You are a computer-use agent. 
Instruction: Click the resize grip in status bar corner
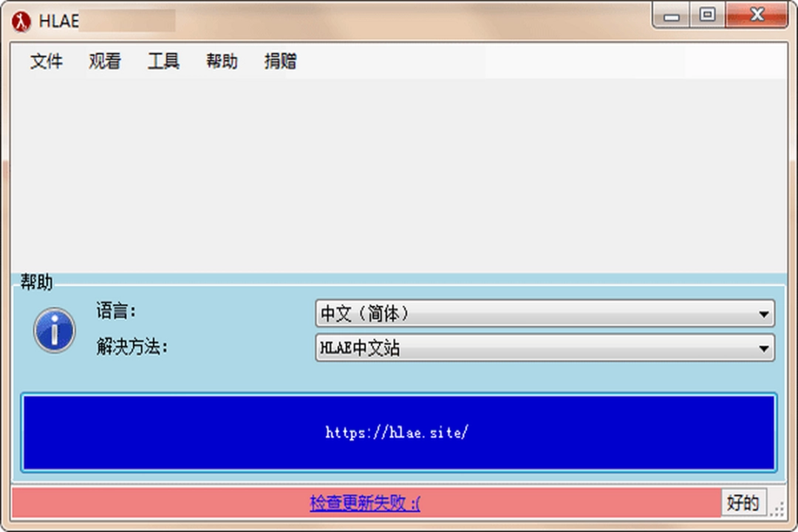pyautogui.click(x=777, y=508)
